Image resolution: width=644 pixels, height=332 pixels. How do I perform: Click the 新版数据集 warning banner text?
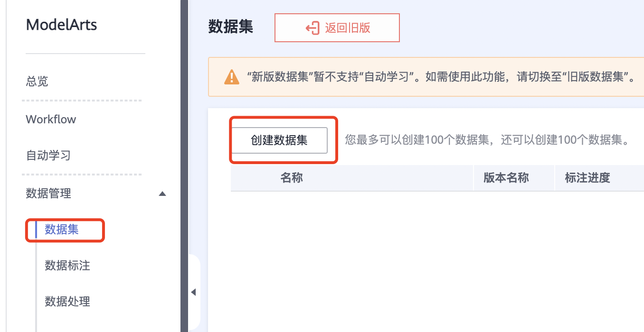click(443, 77)
